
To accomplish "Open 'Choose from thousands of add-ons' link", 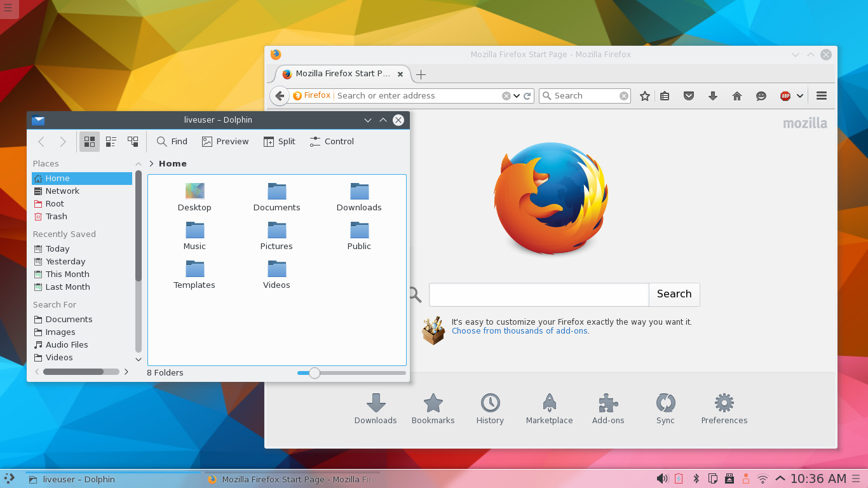I will 520,331.
